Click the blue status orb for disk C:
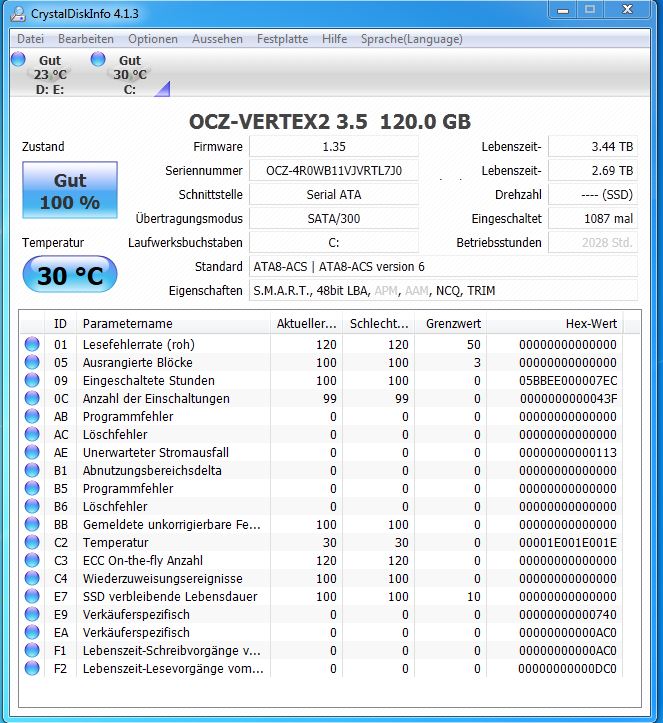The height and width of the screenshot is (723, 663). point(98,59)
